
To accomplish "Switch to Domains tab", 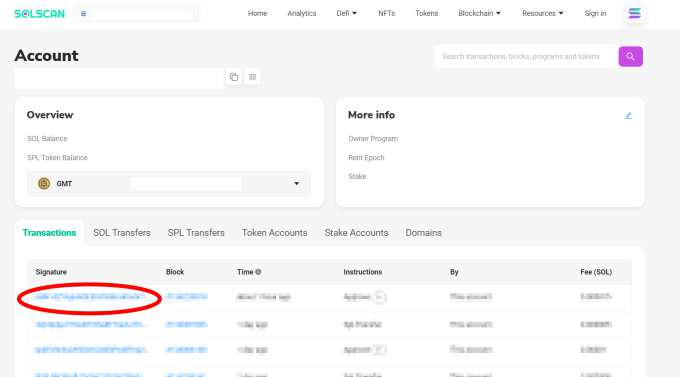I will click(423, 233).
